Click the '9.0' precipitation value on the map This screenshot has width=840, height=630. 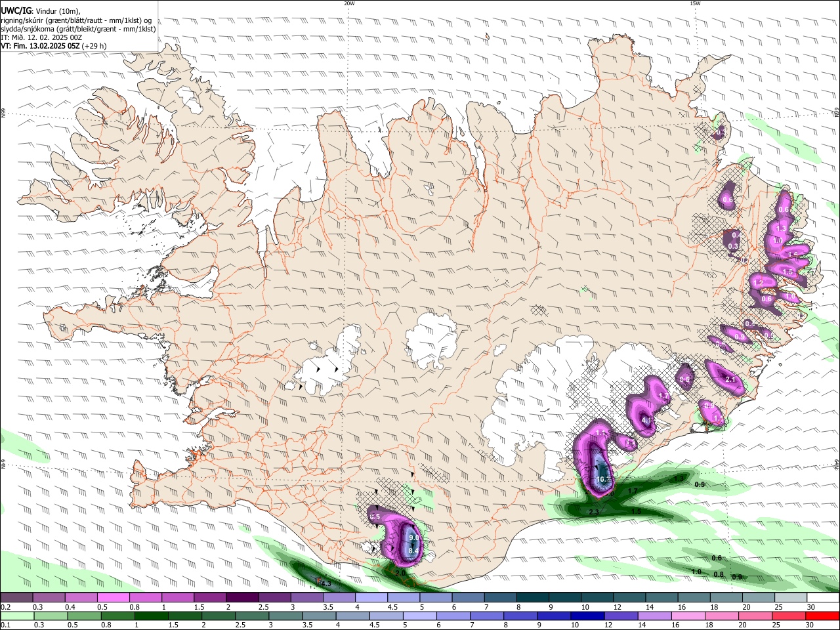pos(413,537)
